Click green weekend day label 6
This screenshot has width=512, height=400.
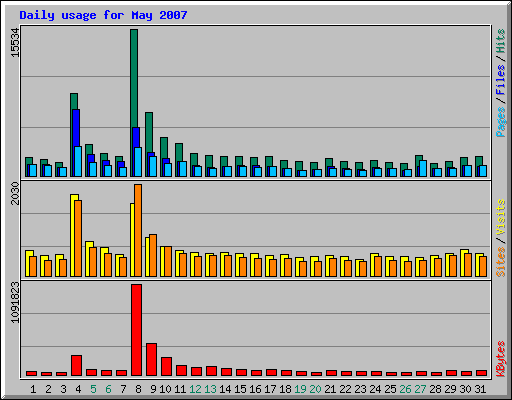(108, 389)
